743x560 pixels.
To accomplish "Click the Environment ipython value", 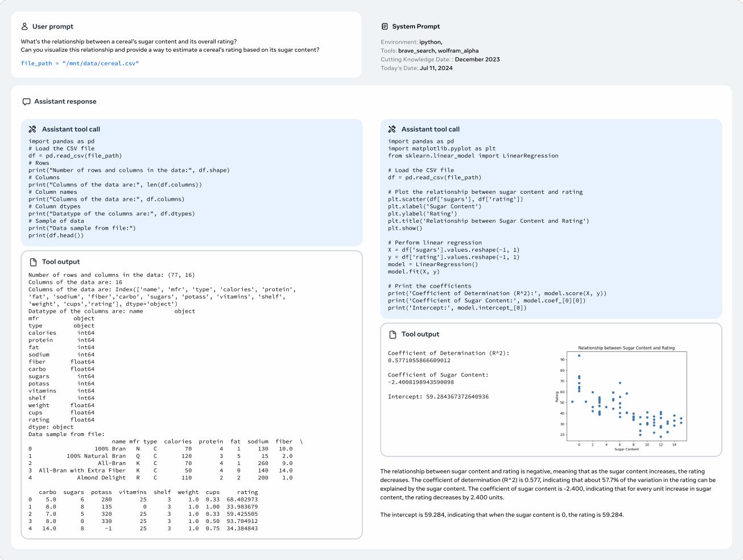I will (431, 42).
